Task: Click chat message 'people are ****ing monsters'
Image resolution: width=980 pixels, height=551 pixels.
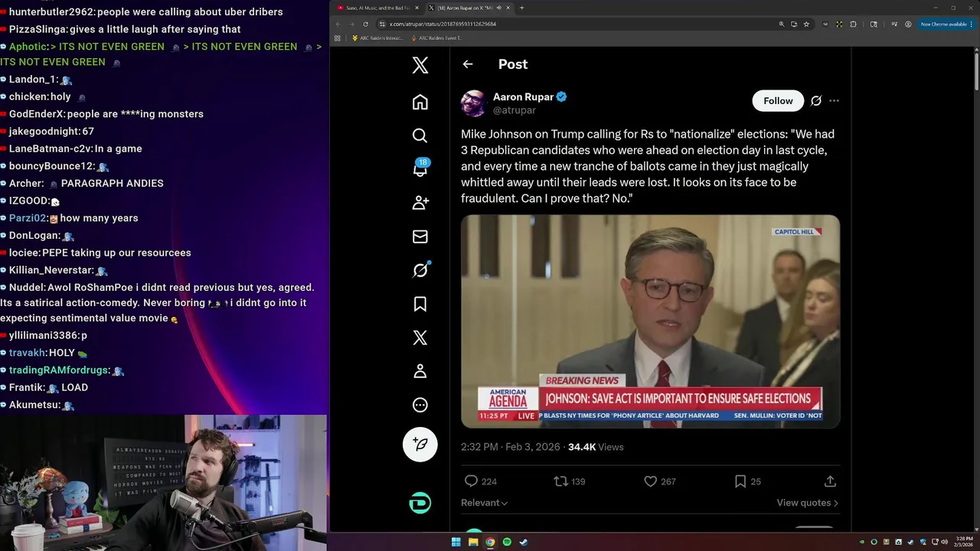Action: (x=136, y=114)
